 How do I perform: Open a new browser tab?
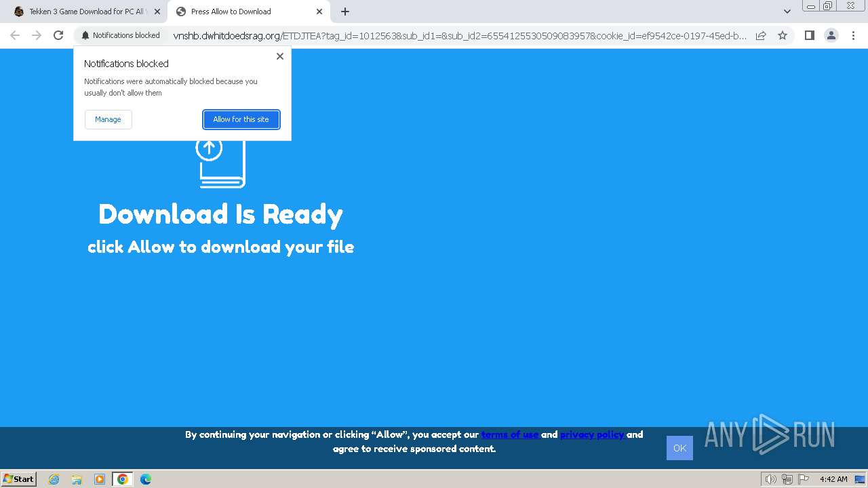(345, 12)
